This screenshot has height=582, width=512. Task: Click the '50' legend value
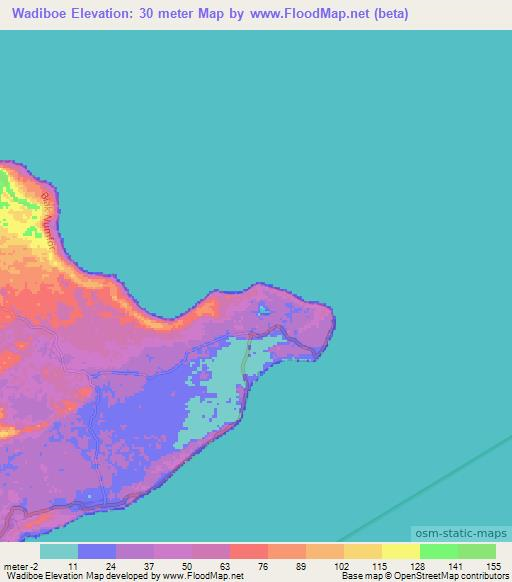coord(187,567)
